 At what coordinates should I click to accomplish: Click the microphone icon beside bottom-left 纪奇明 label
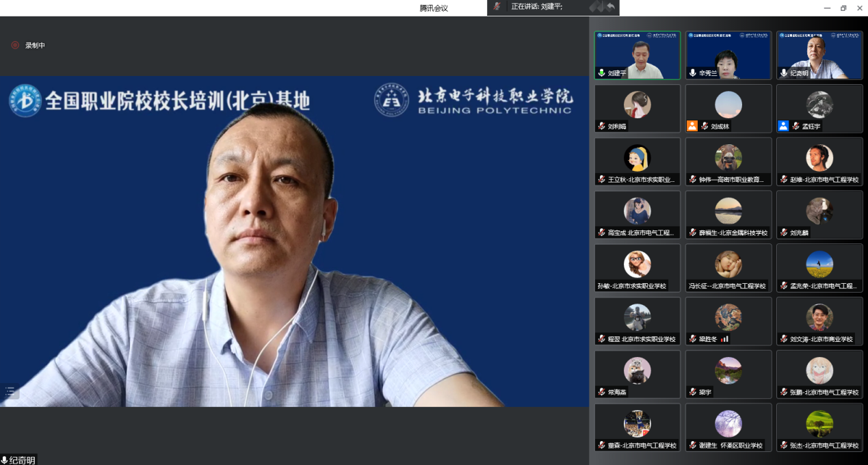click(5, 460)
